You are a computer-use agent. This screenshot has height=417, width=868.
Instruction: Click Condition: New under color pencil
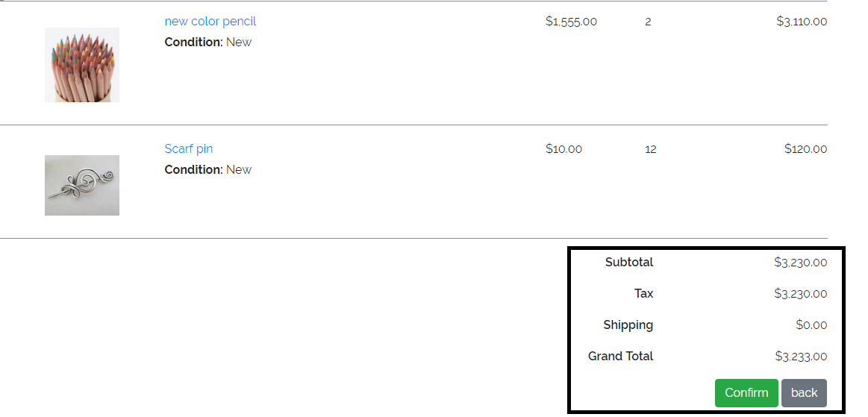point(208,42)
